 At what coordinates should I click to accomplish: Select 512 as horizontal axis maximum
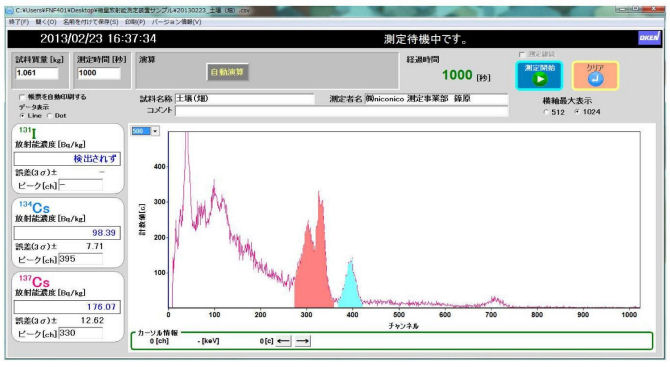tap(546, 112)
